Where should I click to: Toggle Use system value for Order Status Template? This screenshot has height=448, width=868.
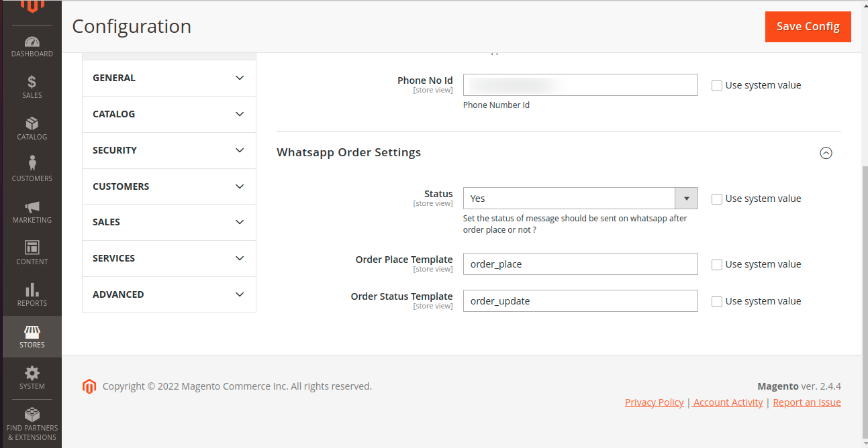[717, 302]
